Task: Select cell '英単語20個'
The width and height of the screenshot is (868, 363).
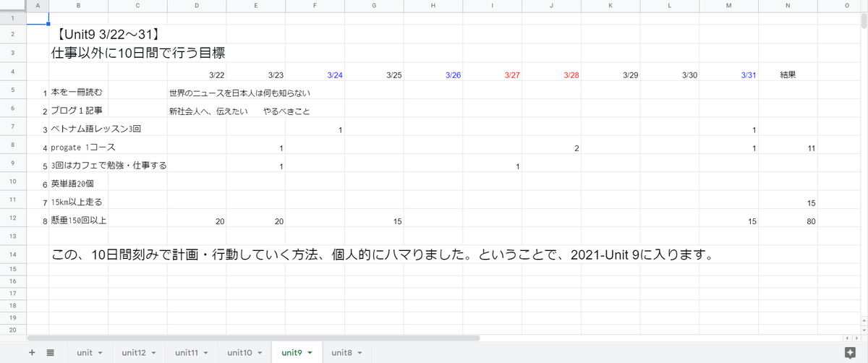Action: tap(78, 183)
